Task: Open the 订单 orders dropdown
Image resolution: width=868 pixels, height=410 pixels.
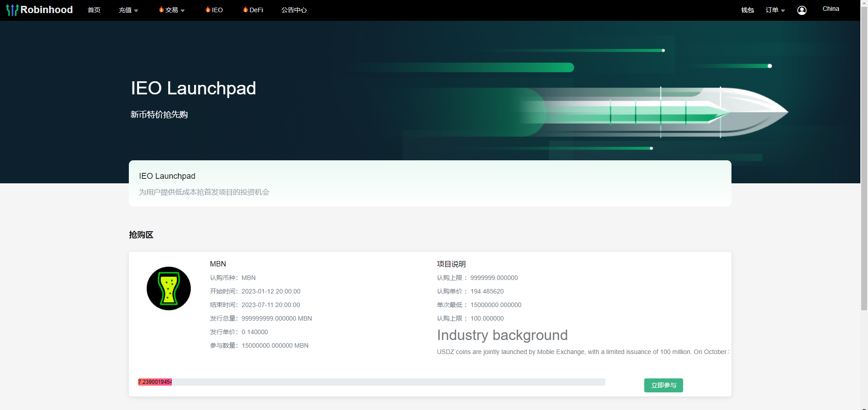Action: click(775, 10)
